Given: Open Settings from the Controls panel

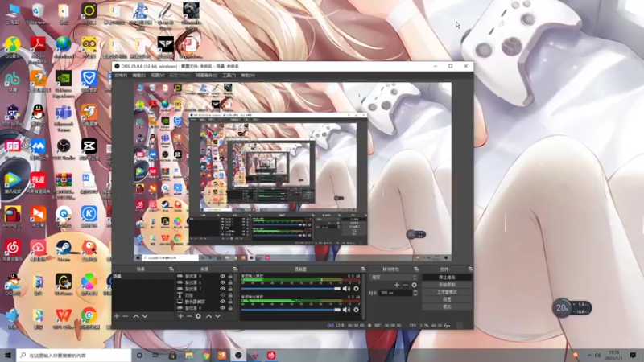Looking at the screenshot, I should tap(447, 299).
